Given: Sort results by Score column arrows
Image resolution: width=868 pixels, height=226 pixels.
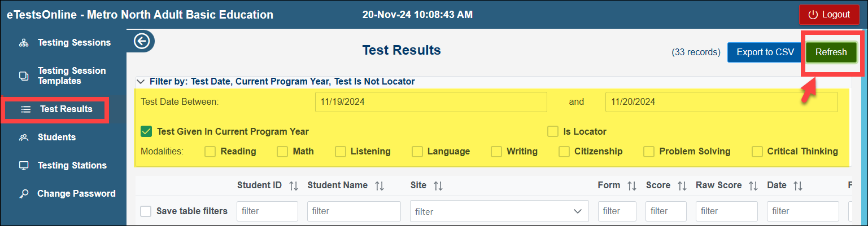Looking at the screenshot, I should coord(682,185).
